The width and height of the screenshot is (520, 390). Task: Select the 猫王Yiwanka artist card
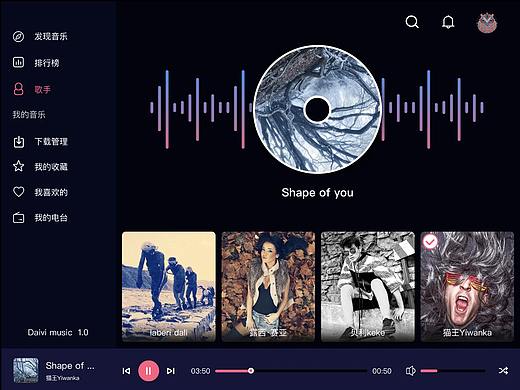(467, 287)
